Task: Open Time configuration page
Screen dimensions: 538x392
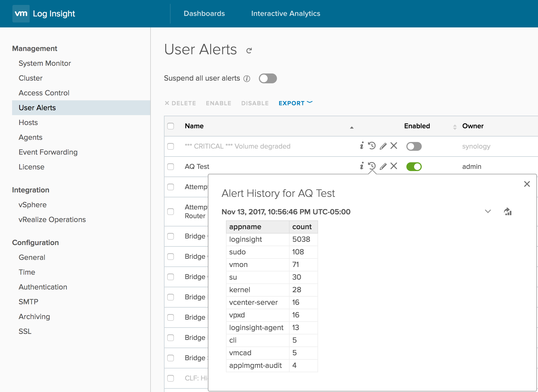Action: (x=27, y=272)
